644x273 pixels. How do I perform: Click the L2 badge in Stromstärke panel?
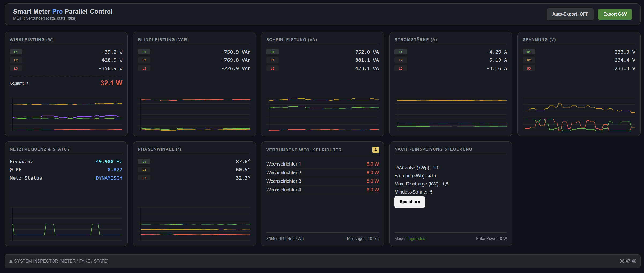tap(401, 60)
